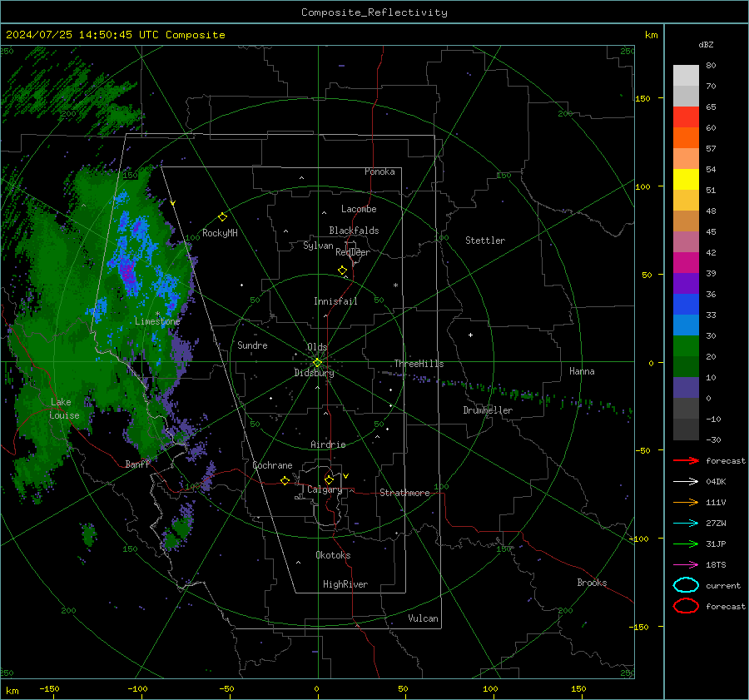
Task: Click the Strathmore city label
Action: click(404, 493)
